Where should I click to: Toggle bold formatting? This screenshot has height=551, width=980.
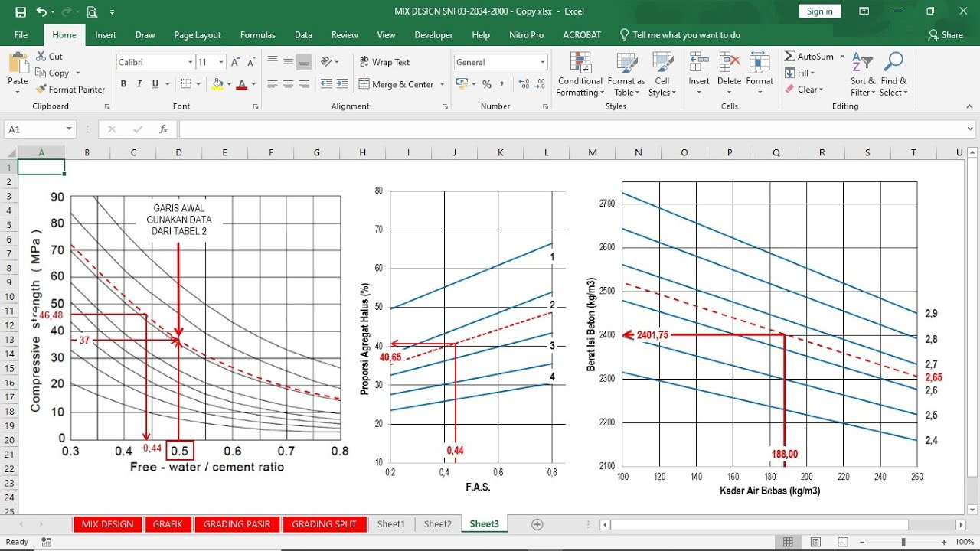tap(123, 84)
